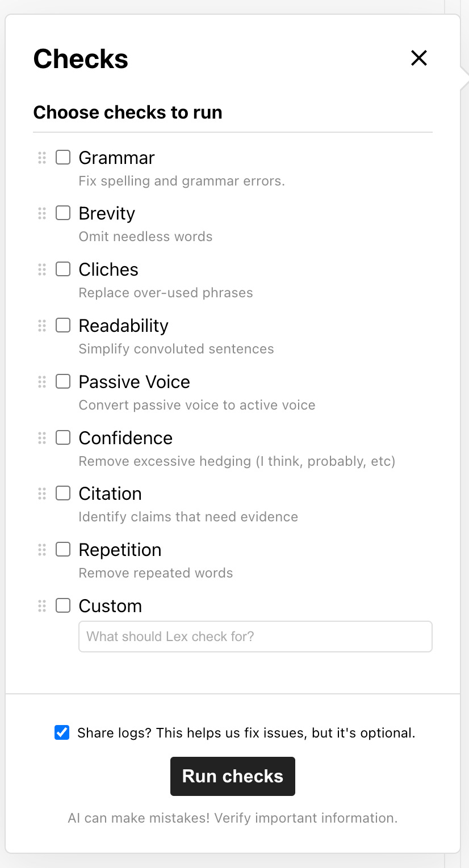469x868 pixels.
Task: Check the Cliches option
Action: point(62,269)
